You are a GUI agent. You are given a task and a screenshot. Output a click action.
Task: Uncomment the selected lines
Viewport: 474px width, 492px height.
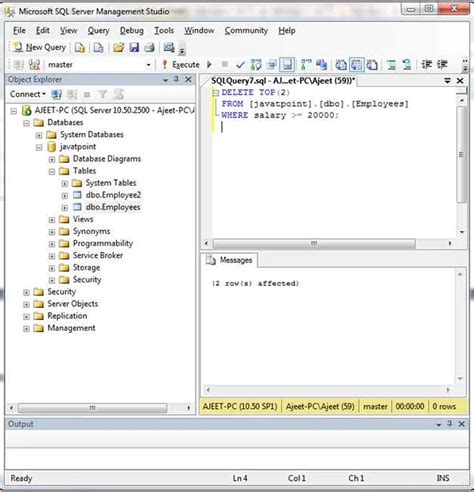[x=407, y=65]
